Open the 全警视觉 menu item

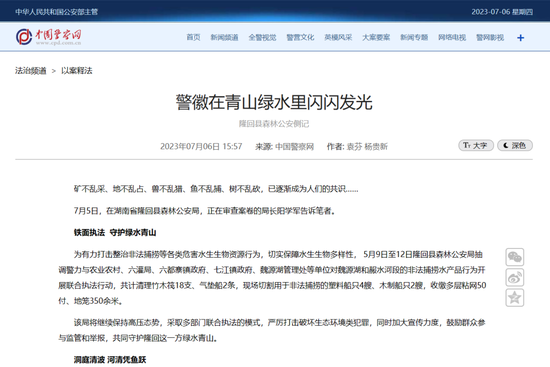[262, 38]
